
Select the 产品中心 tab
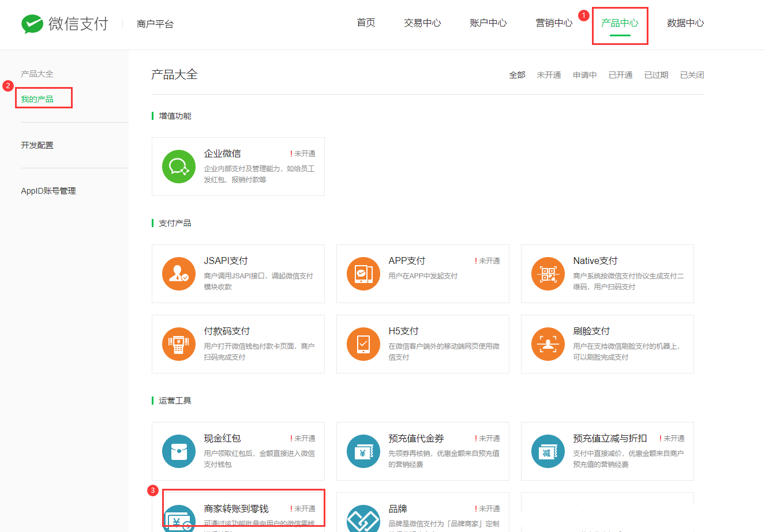pos(620,23)
